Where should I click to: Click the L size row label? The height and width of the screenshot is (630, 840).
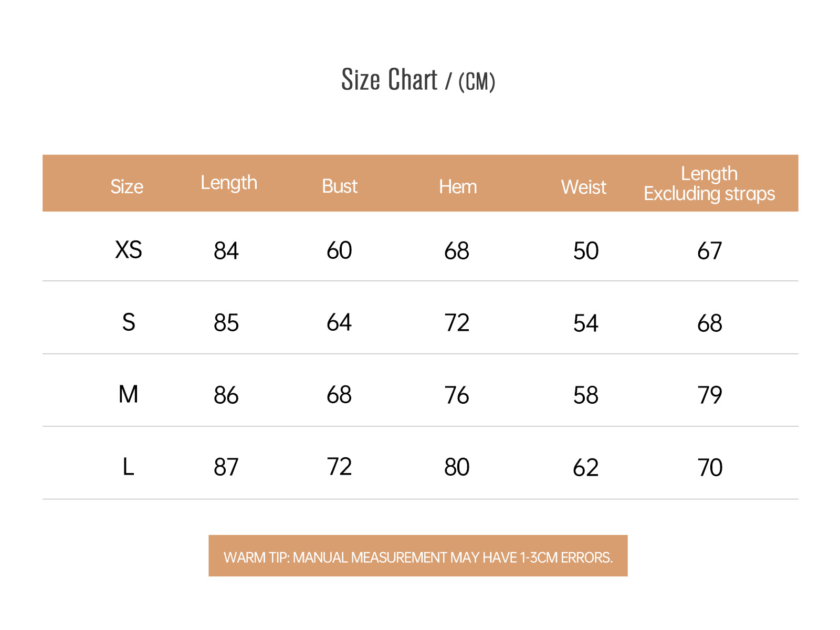tap(129, 467)
